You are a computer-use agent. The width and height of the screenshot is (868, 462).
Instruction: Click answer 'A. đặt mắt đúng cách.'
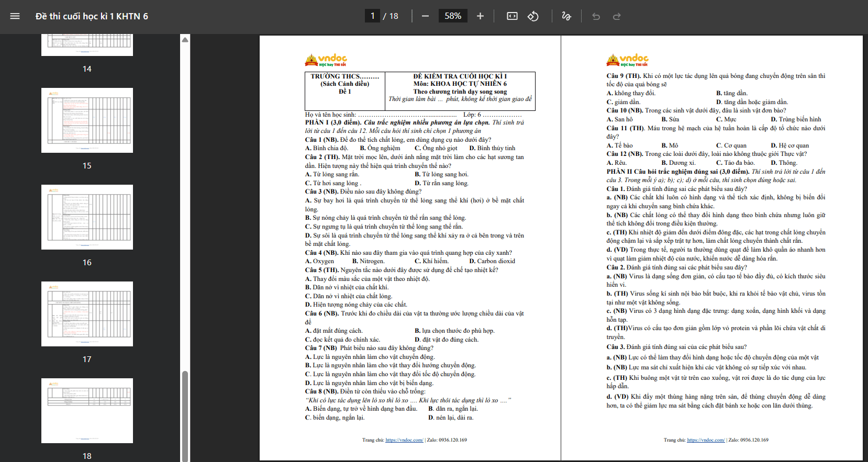tap(334, 331)
